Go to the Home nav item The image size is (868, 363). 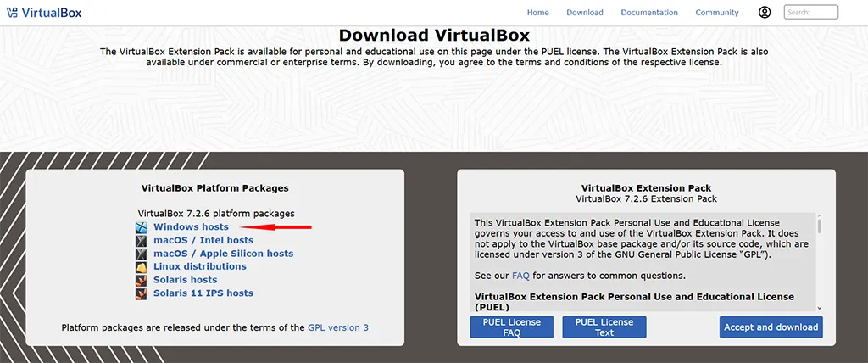click(537, 12)
